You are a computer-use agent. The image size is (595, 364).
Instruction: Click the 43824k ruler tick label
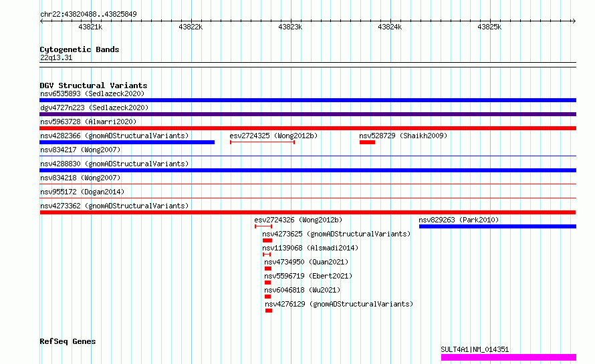390,27
